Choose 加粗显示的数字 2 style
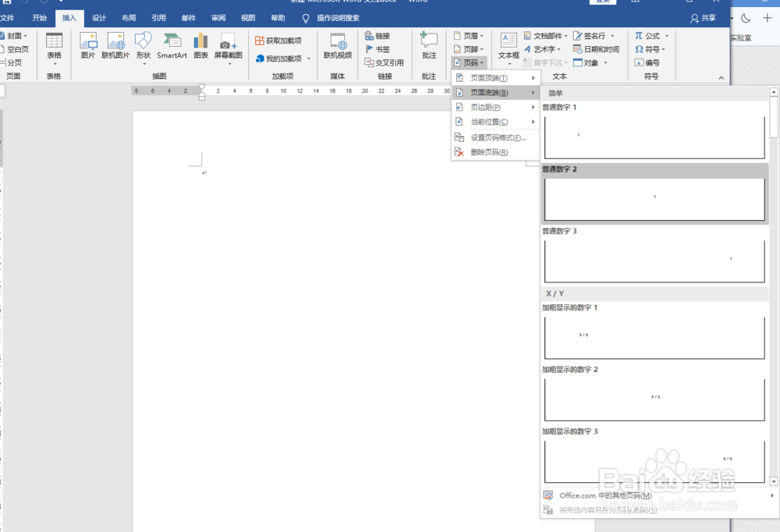The height and width of the screenshot is (532, 780). click(x=654, y=394)
